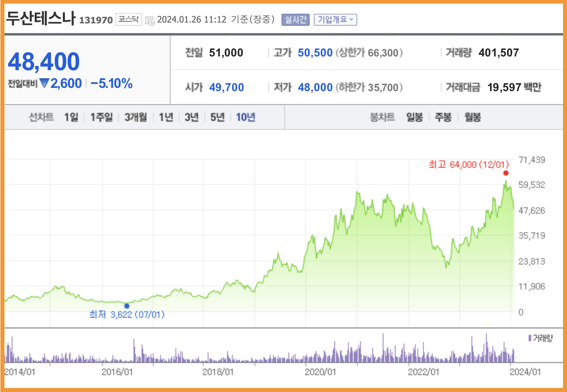Click the 시가 value 49,700
567x392 pixels.
point(227,87)
